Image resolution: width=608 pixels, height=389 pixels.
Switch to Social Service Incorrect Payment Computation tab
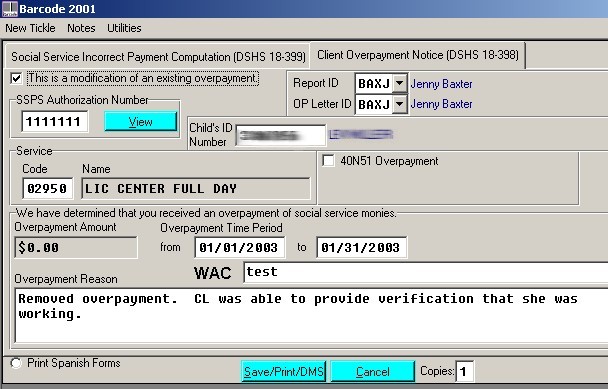(x=158, y=57)
